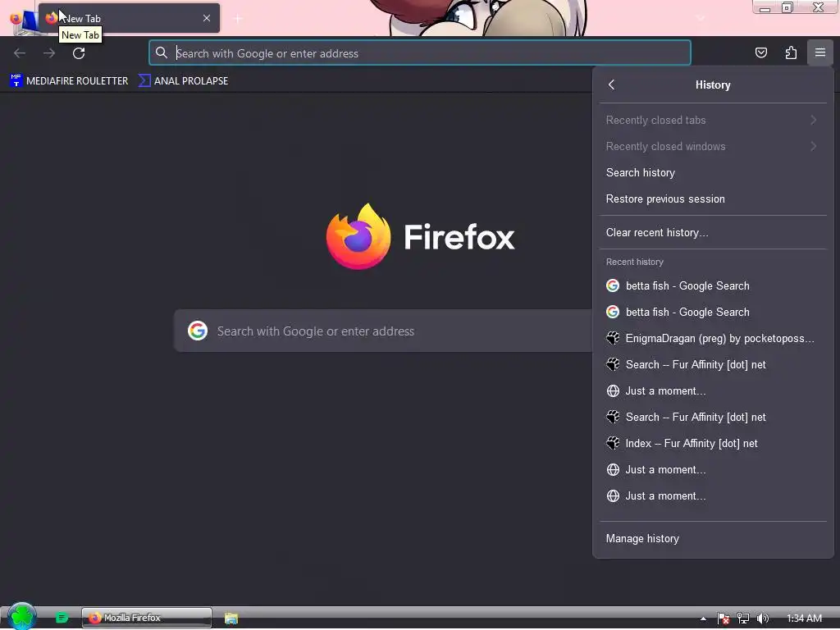This screenshot has height=630, width=840.
Task: Select Search history
Action: (713, 172)
